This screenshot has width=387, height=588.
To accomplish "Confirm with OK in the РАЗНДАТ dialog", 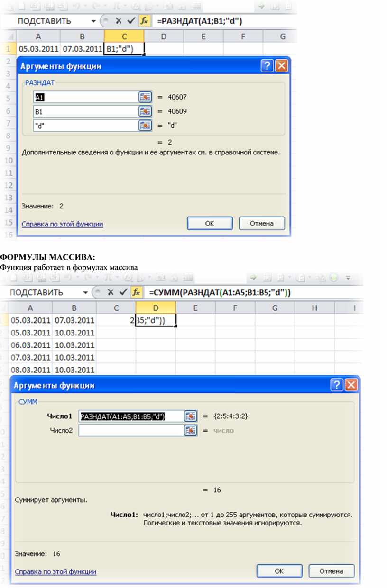I will [x=209, y=224].
